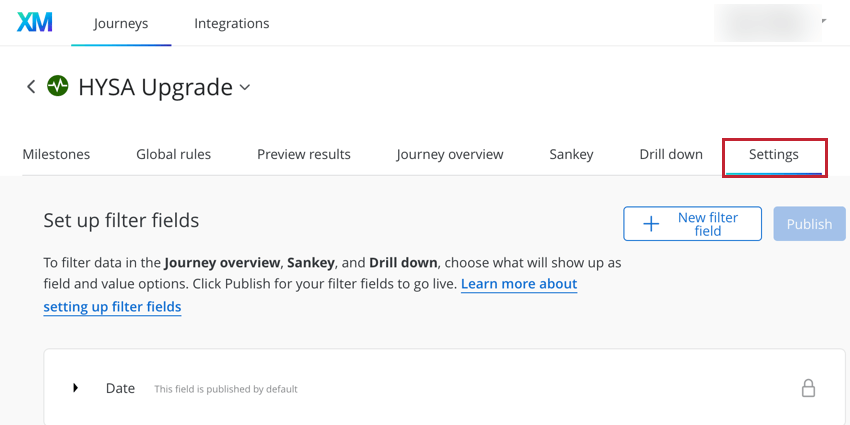The width and height of the screenshot is (850, 425).
Task: Open the Journey overview tab
Action: [x=450, y=154]
